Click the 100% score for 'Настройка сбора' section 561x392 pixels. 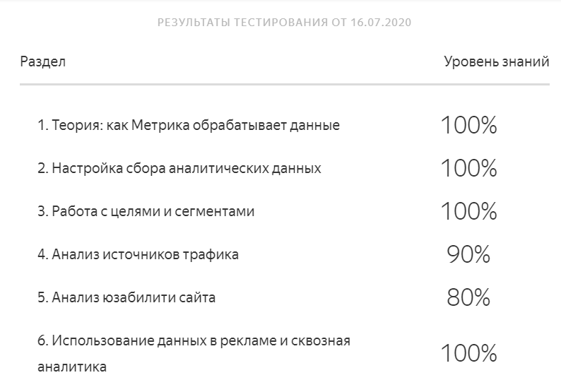coord(468,168)
